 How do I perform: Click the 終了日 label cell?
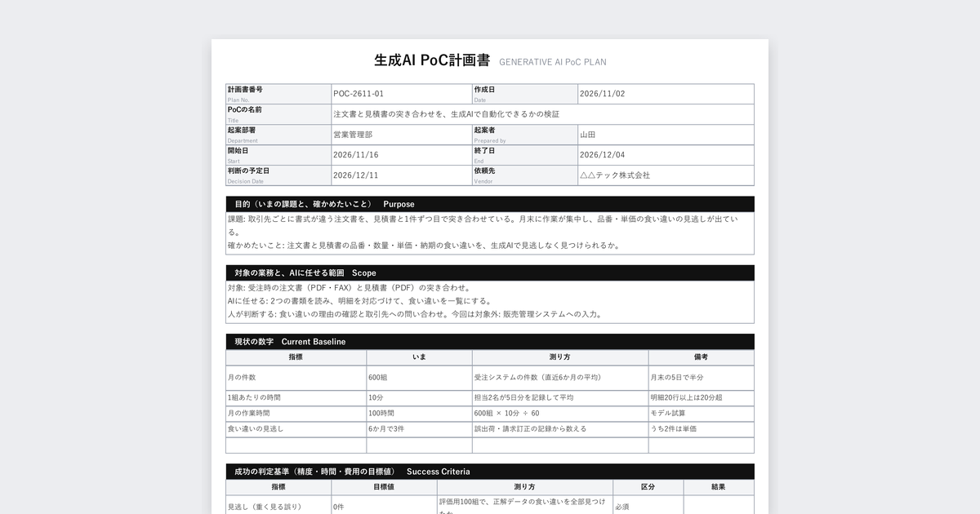(525, 155)
